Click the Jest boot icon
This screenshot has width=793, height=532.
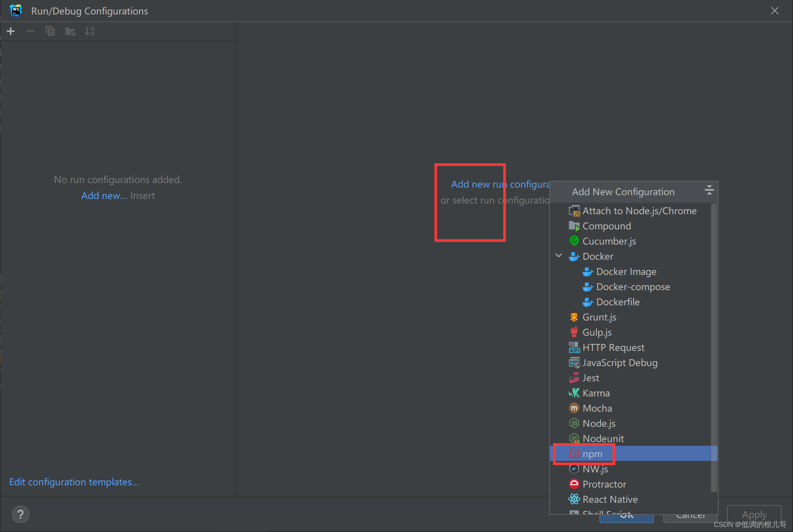574,377
